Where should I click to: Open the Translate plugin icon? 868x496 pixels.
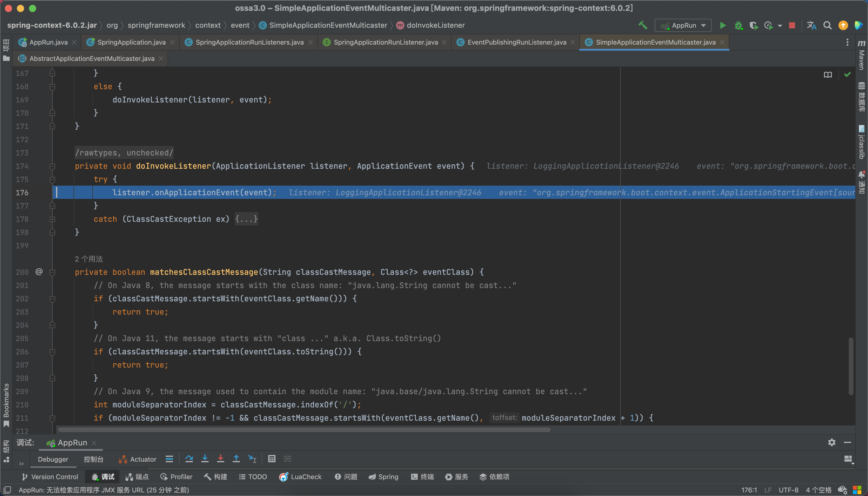[x=811, y=26]
